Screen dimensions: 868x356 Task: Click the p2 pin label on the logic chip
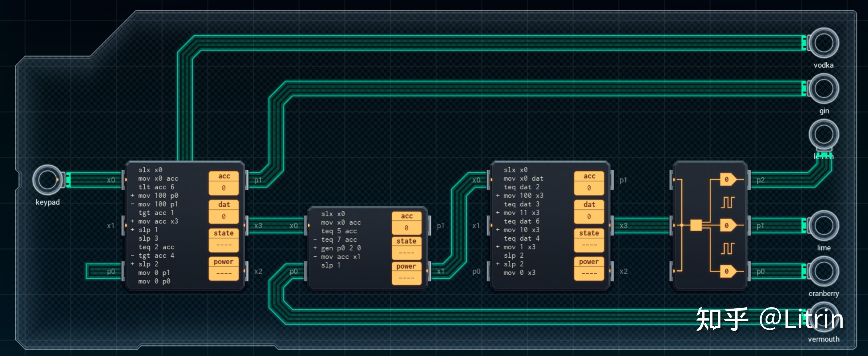(x=760, y=180)
